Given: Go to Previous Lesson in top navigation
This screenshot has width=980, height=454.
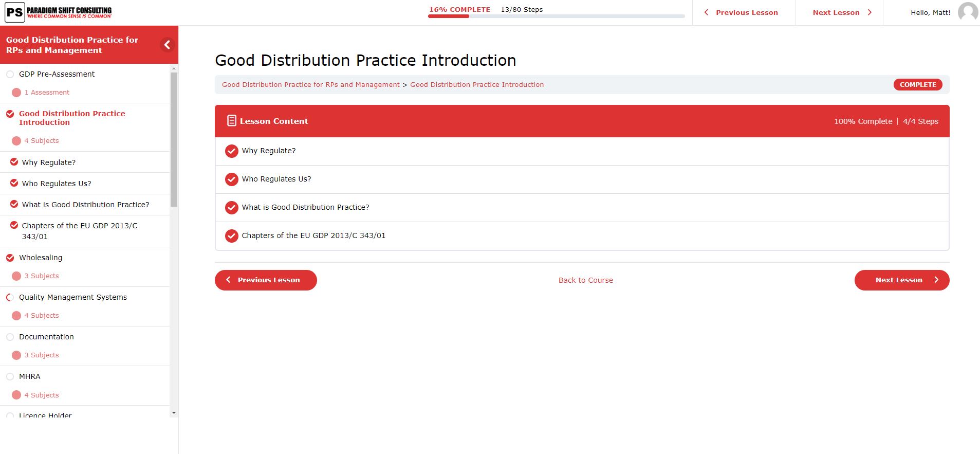Looking at the screenshot, I should [x=741, y=12].
